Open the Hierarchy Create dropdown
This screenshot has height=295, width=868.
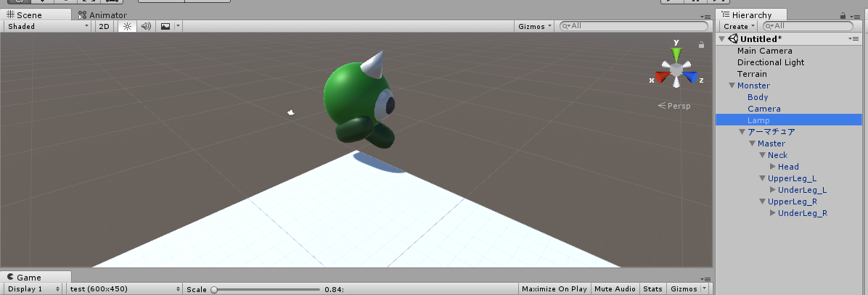pyautogui.click(x=739, y=26)
